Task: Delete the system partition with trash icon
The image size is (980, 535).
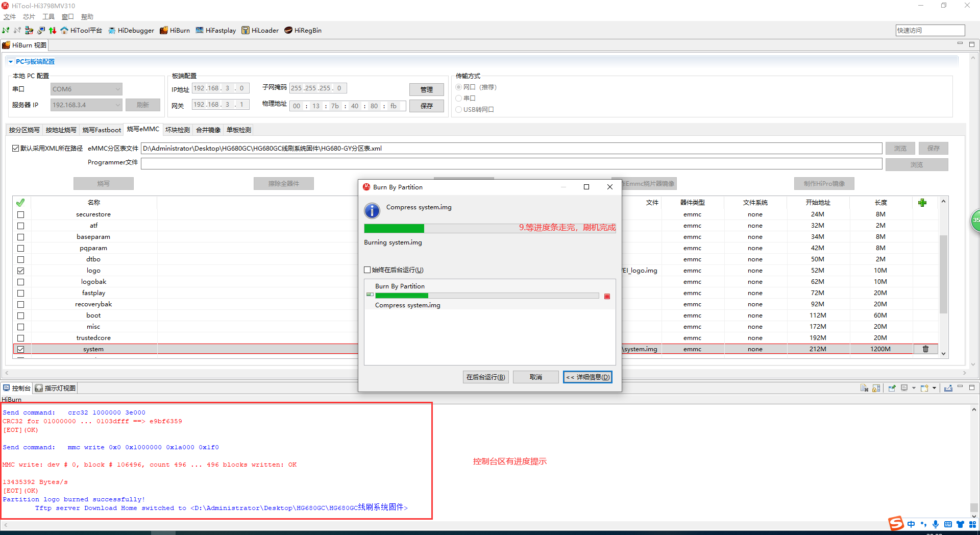Action: click(x=925, y=349)
